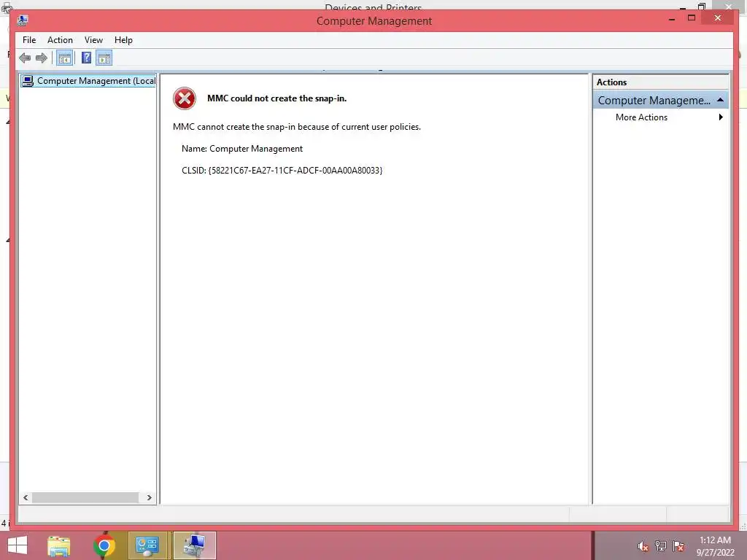Collapse the Computer Management actions section arrow
Image resolution: width=747 pixels, height=560 pixels.
click(x=720, y=100)
